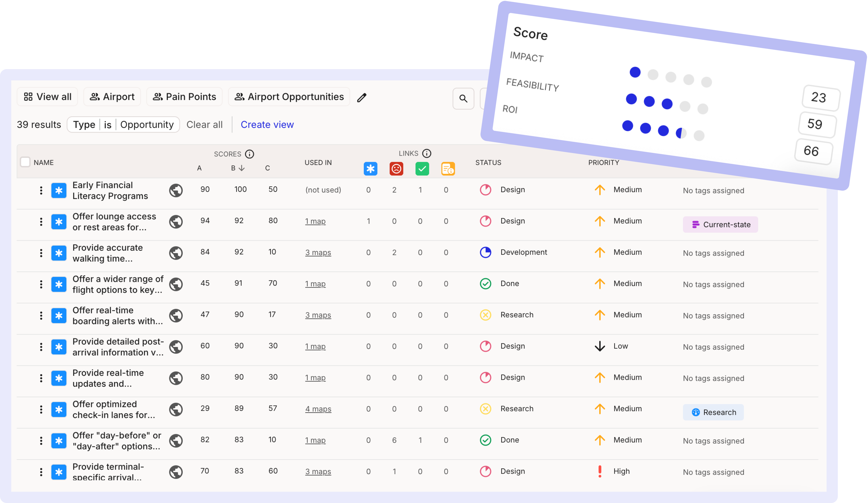868x503 pixels.
Task: Click green checkmark links column icon
Action: click(422, 169)
